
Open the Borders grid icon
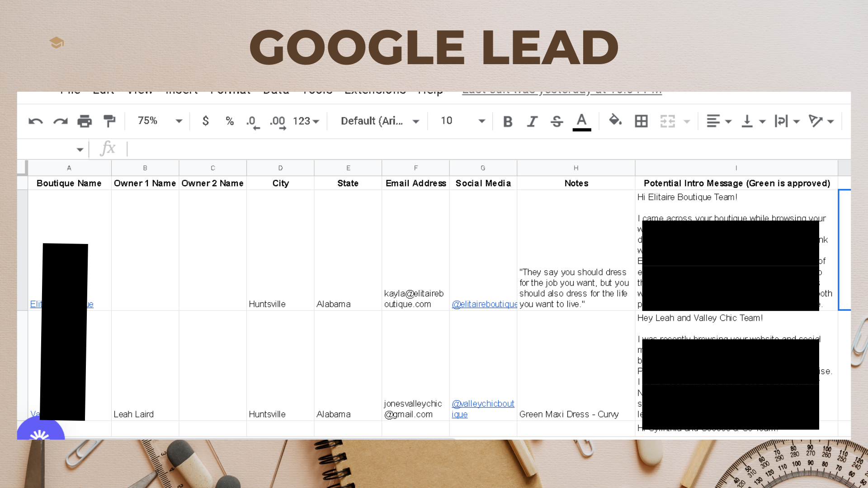641,121
